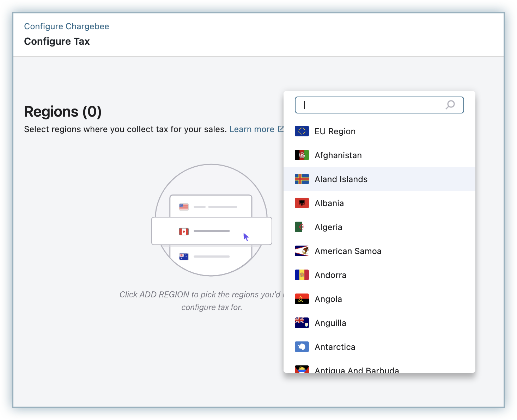Click the Afghanistan flag icon
Image resolution: width=517 pixels, height=420 pixels.
pyautogui.click(x=302, y=155)
